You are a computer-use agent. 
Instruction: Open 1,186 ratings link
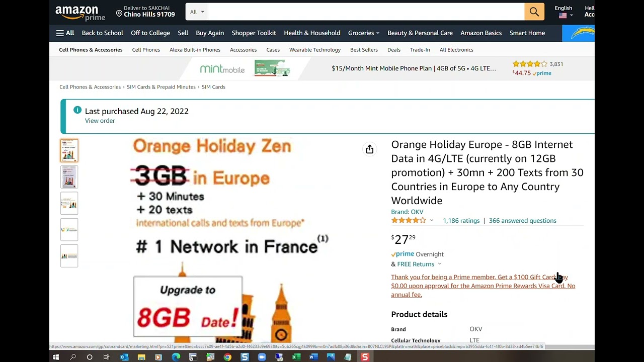tap(461, 221)
